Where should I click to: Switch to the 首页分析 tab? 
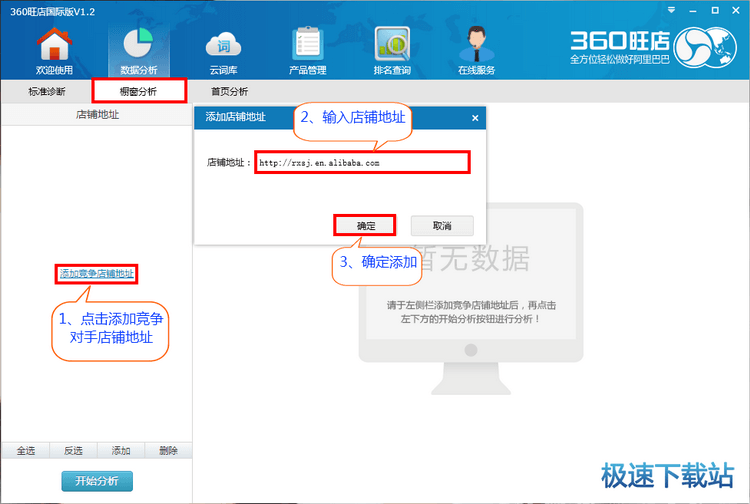[230, 91]
